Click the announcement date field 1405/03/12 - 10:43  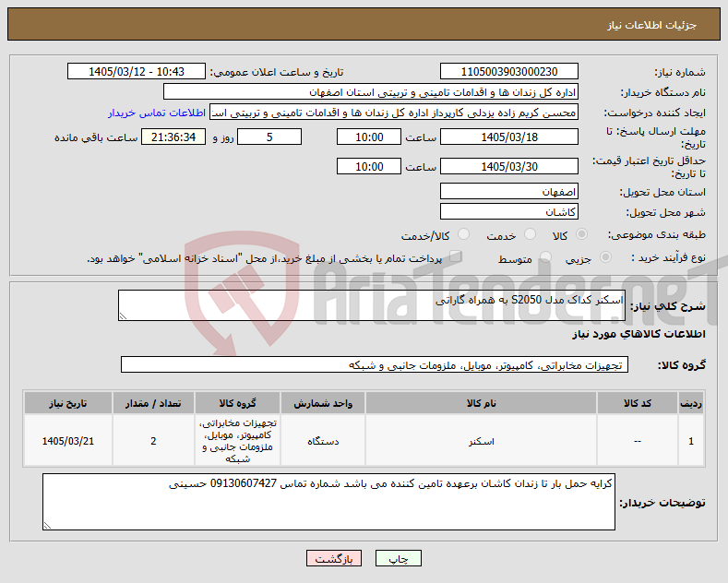tap(137, 71)
